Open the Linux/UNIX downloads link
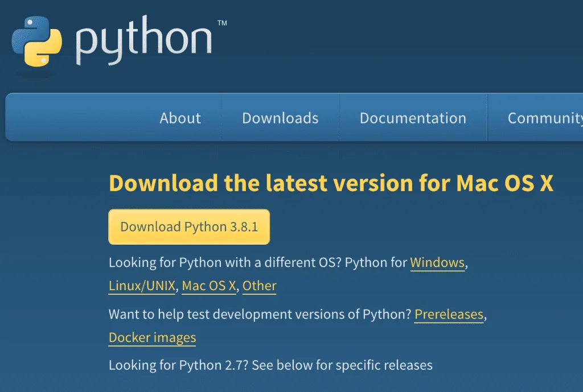The width and height of the screenshot is (583, 392). (141, 285)
